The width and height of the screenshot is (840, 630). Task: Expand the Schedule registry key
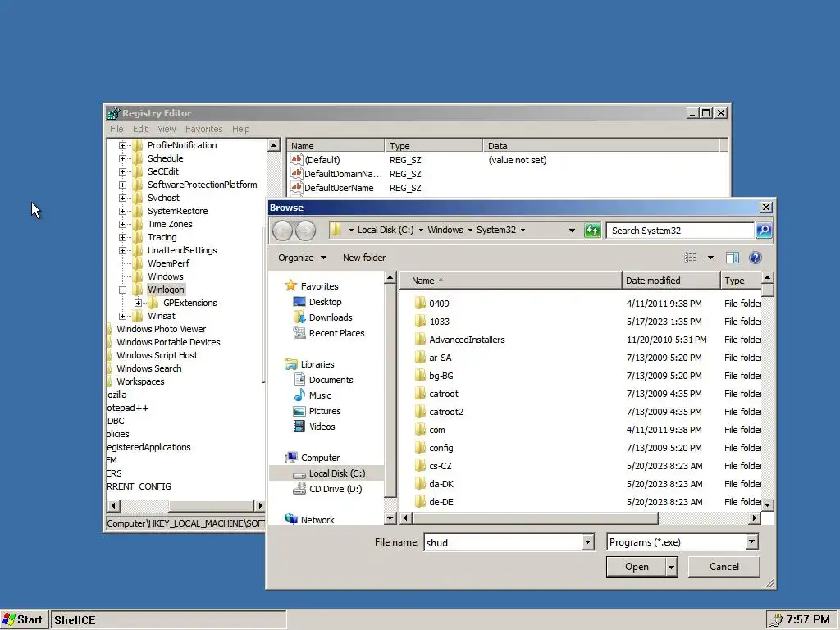pos(123,158)
